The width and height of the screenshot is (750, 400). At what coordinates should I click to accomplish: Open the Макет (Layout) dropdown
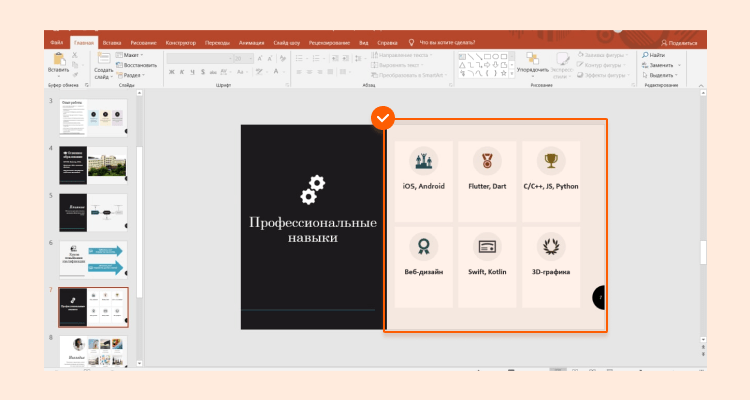(x=133, y=55)
